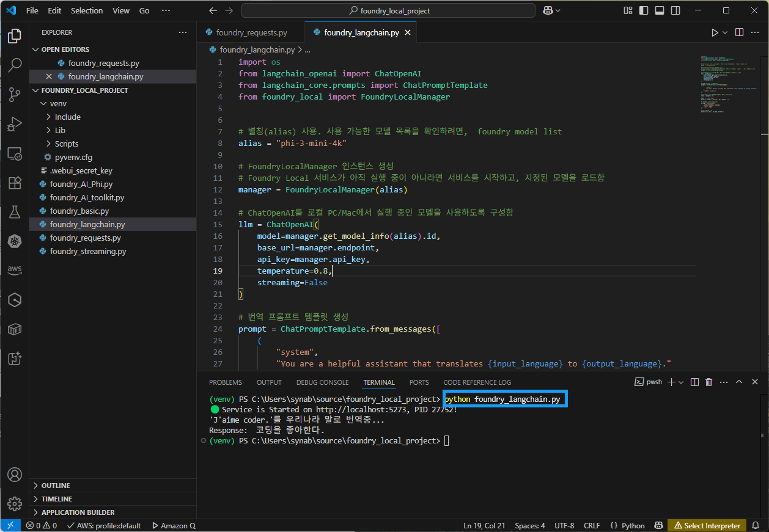Open the Remote Explorer view
Image resolution: width=769 pixels, height=532 pixels.
point(15,153)
